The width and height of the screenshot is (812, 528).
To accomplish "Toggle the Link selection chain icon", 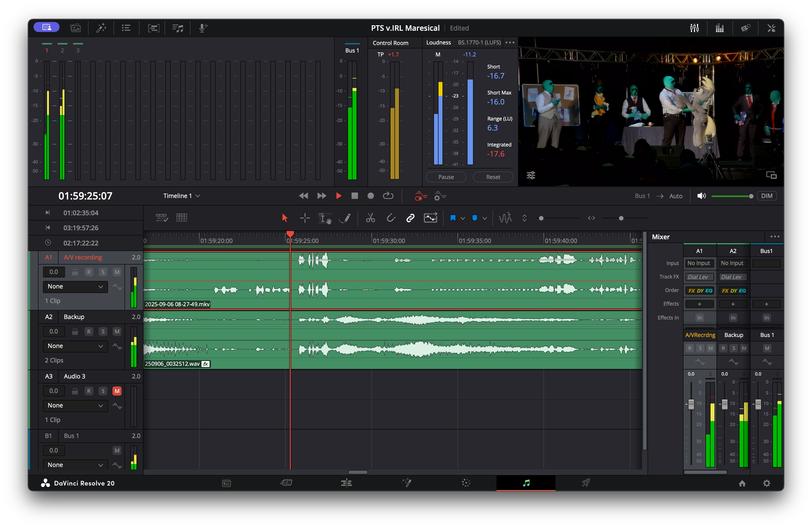I will pyautogui.click(x=410, y=218).
